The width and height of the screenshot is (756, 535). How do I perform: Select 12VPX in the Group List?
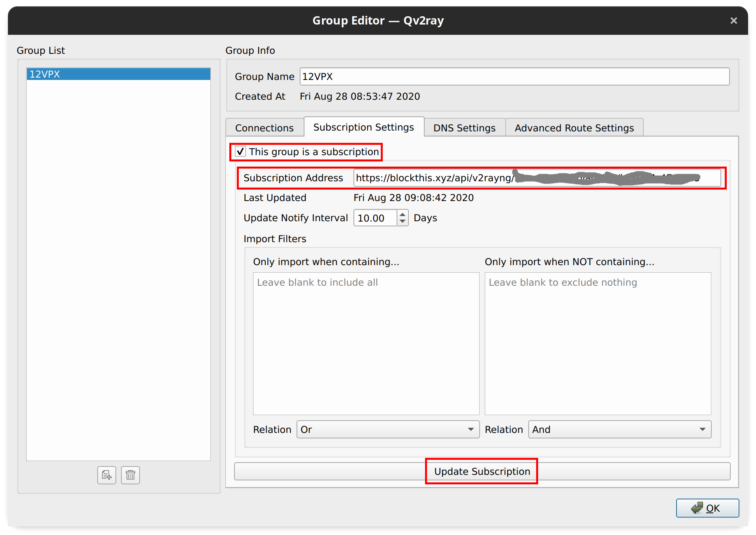[x=118, y=74]
